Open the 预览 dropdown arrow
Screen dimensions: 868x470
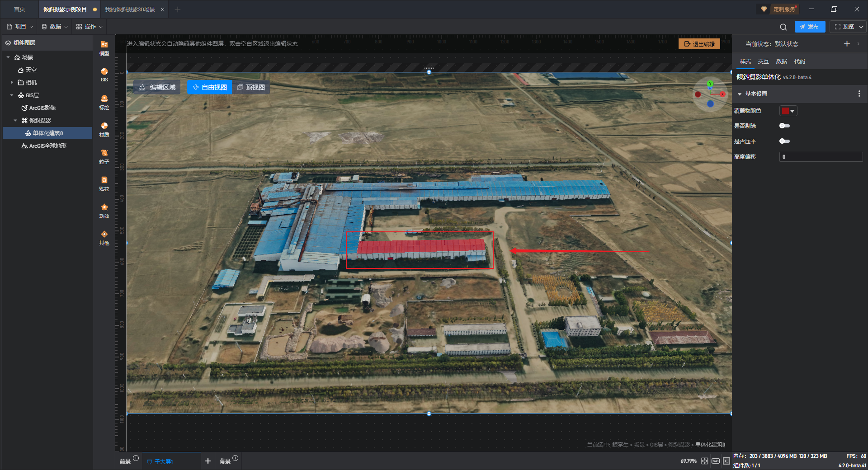[x=861, y=27]
